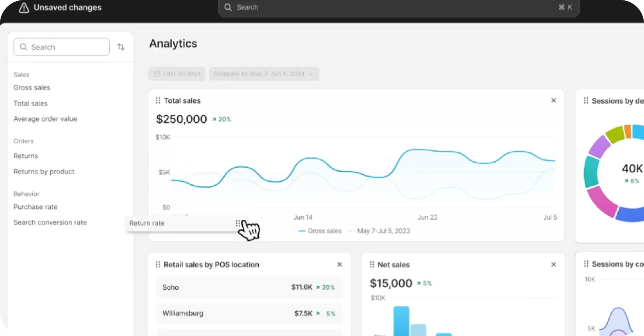
Task: Remove the Total sales card with X
Action: pos(553,101)
